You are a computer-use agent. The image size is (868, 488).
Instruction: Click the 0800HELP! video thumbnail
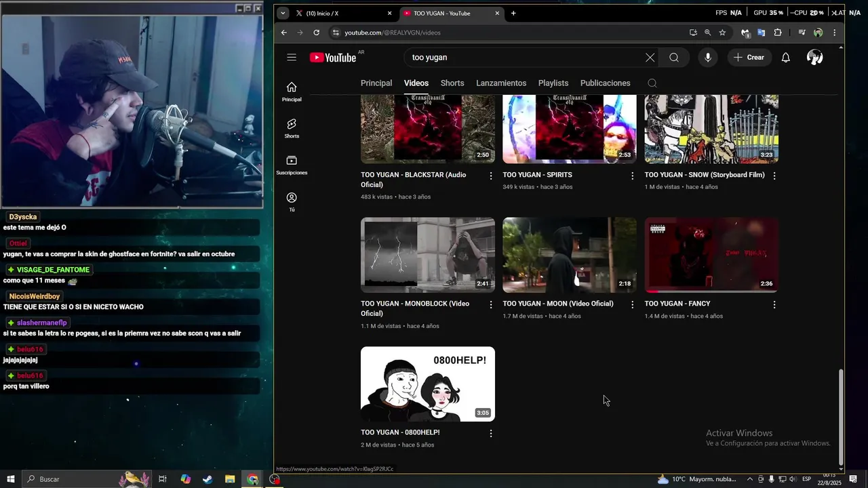coord(428,384)
